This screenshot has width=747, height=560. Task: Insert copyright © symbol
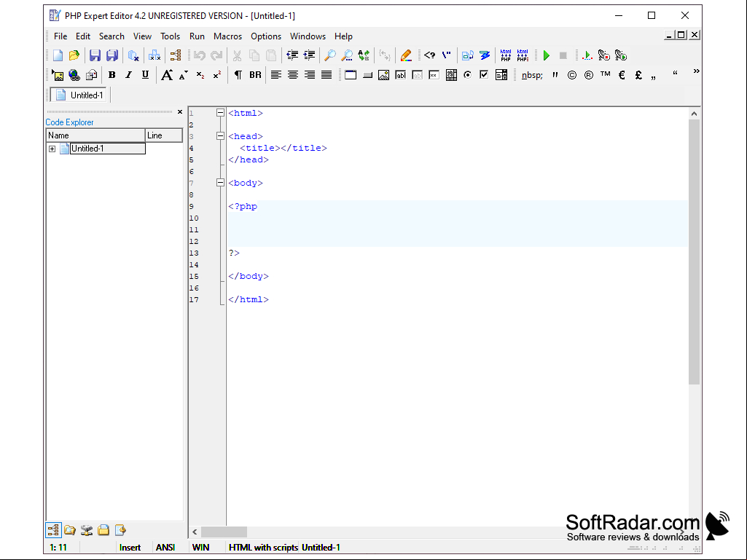(x=572, y=75)
